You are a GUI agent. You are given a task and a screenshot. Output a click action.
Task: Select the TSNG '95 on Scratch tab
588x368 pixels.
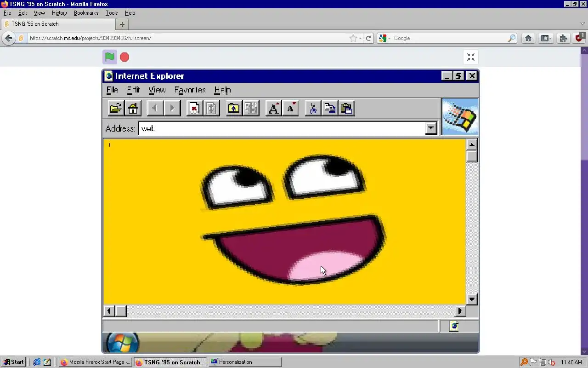coord(58,24)
